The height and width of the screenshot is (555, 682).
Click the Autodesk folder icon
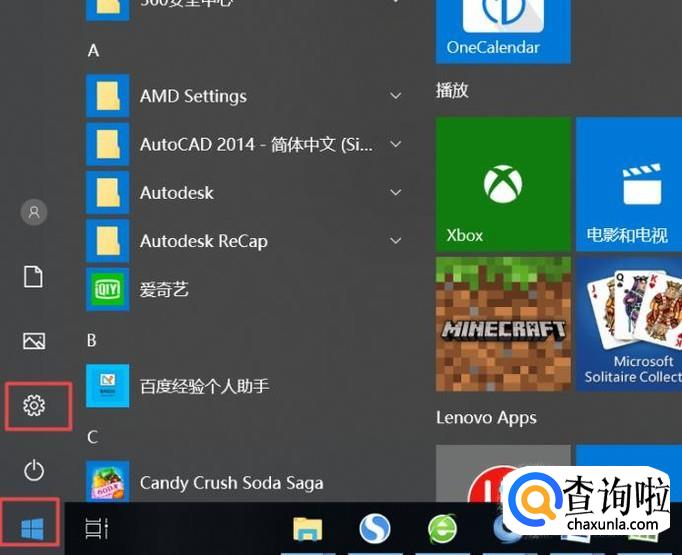[x=107, y=192]
